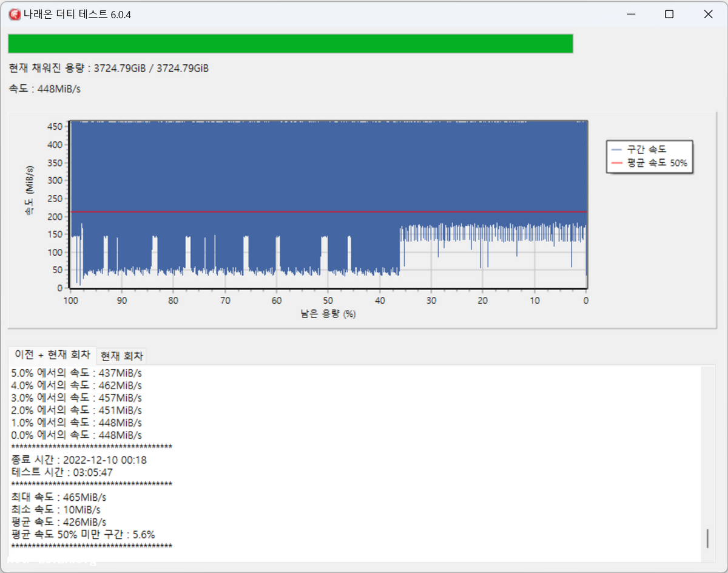Click the Naraeon Dirty Test app icon
728x573 pixels.
tap(14, 14)
